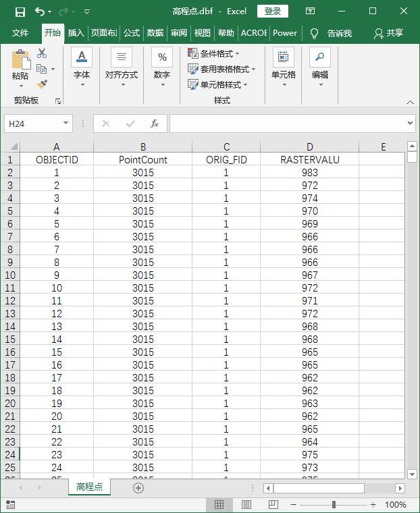The height and width of the screenshot is (513, 420).
Task: Click the PointCount header cell
Action: click(x=143, y=160)
